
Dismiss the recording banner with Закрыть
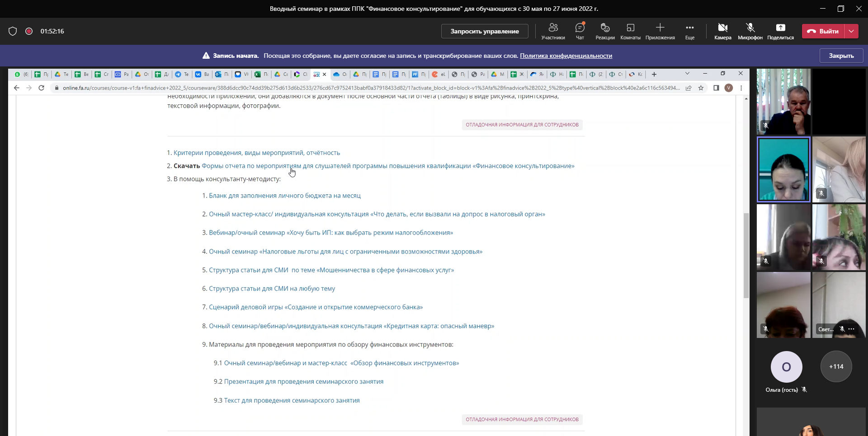point(841,56)
